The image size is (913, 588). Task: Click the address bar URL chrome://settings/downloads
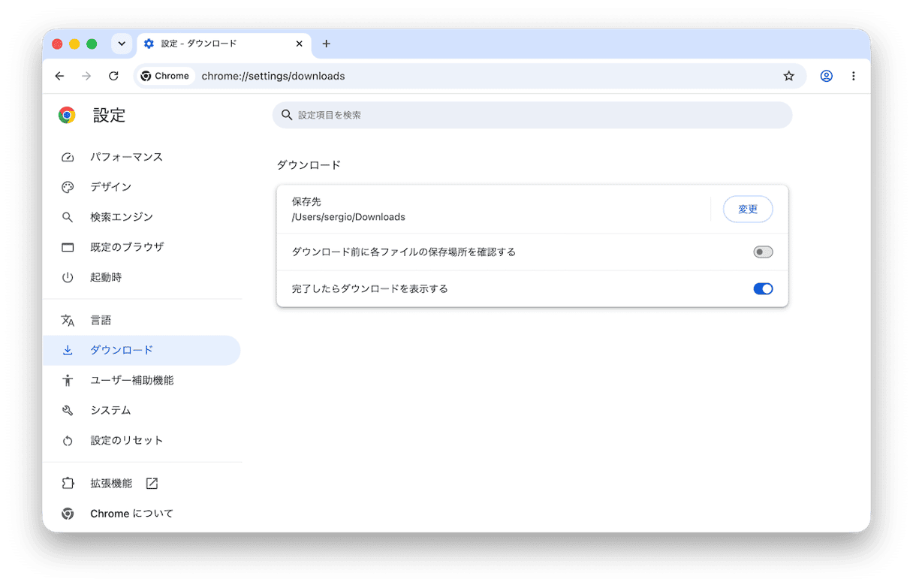[x=273, y=76]
